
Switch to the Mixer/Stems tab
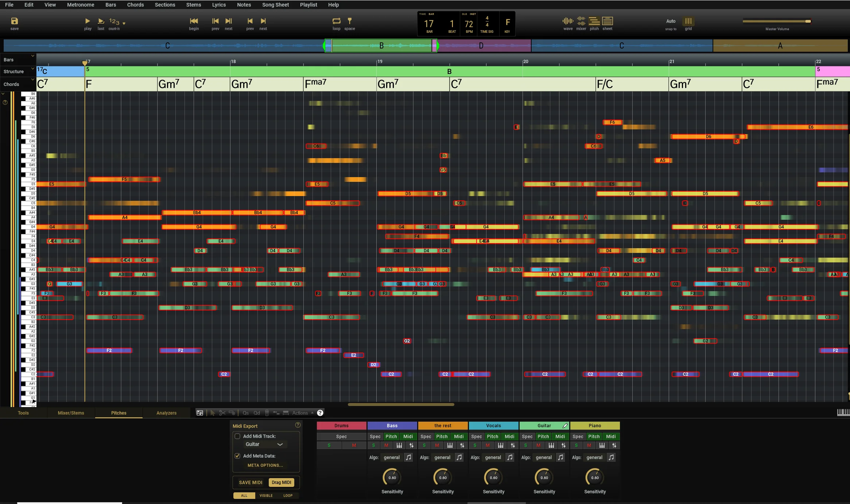[71, 413]
